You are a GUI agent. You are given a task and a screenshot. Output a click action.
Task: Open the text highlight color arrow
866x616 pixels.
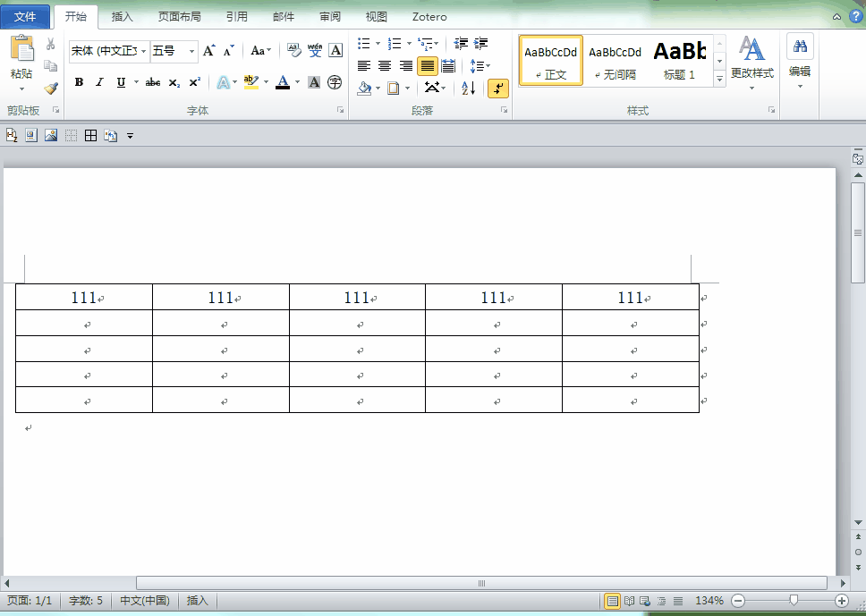(x=266, y=83)
